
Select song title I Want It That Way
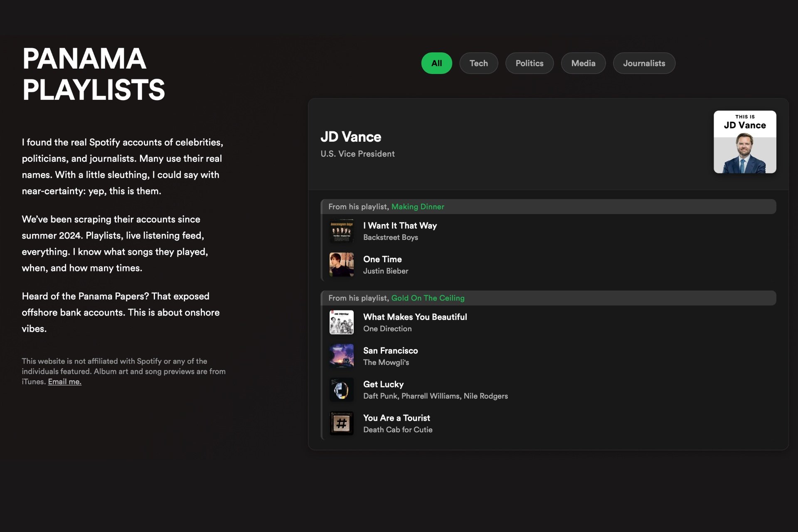click(400, 226)
